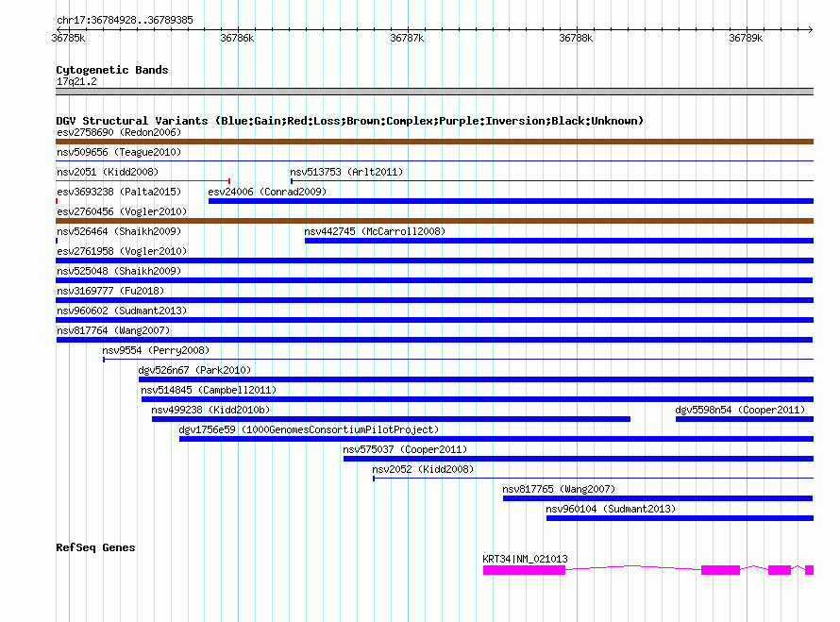
Task: Click the KRT34|NM_021013 gene label
Action: click(525, 559)
